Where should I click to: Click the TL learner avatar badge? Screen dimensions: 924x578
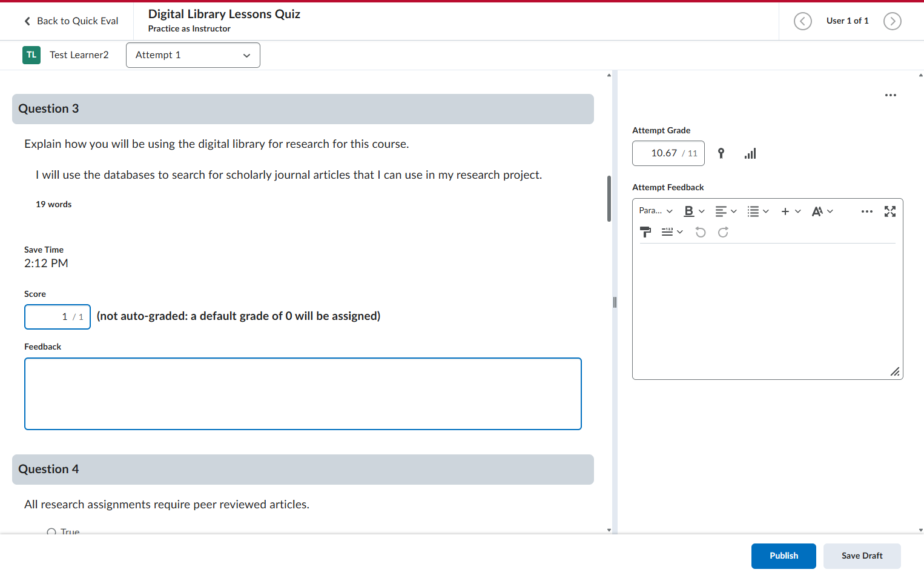coord(31,55)
